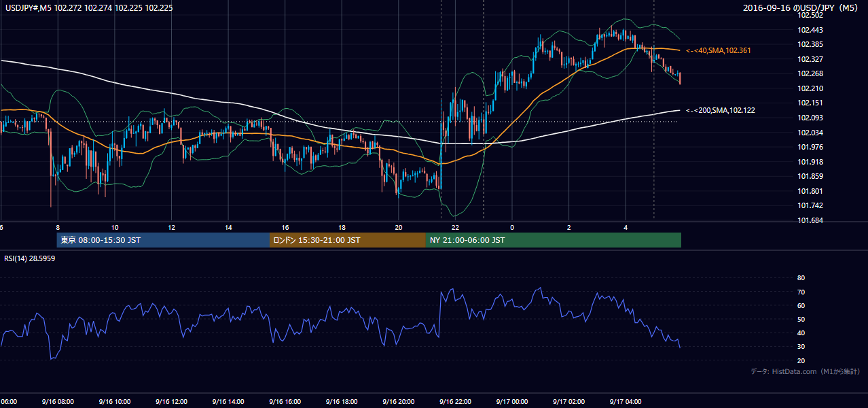Image resolution: width=868 pixels, height=408 pixels.
Task: Click RSI scale label 60
Action: (x=801, y=305)
